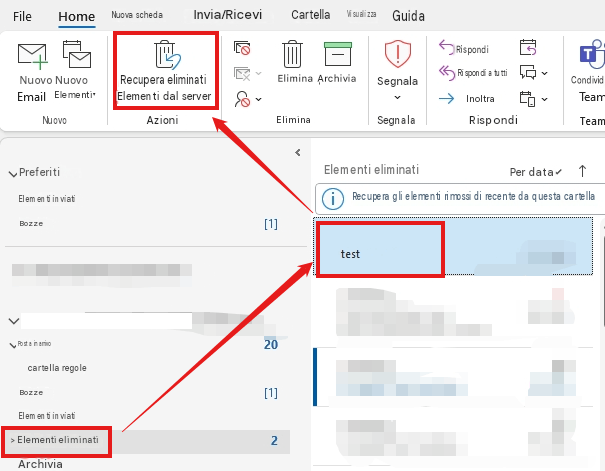Open the Junk mail dropdown arrow

pyautogui.click(x=259, y=100)
